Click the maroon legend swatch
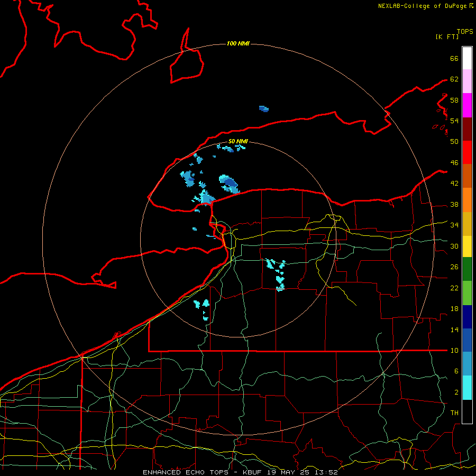This screenshot has height=476, width=476. coord(467,129)
